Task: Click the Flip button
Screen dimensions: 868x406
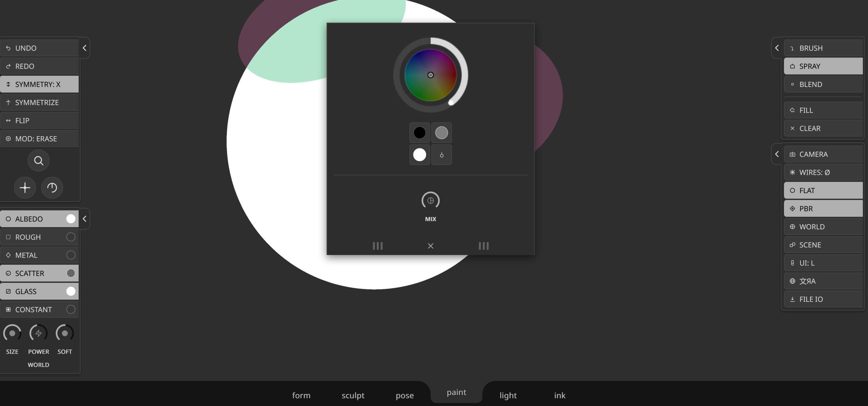Action: [x=39, y=121]
